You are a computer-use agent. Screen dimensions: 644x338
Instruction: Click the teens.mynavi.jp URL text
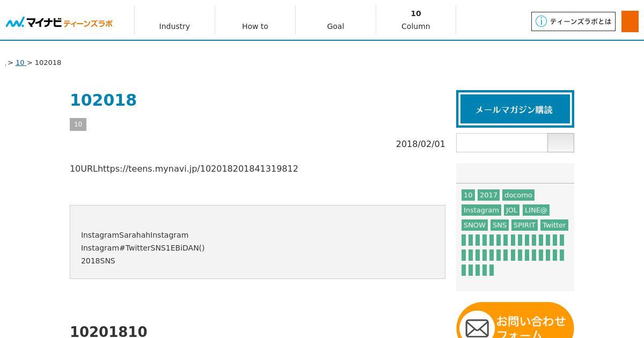coord(184,168)
